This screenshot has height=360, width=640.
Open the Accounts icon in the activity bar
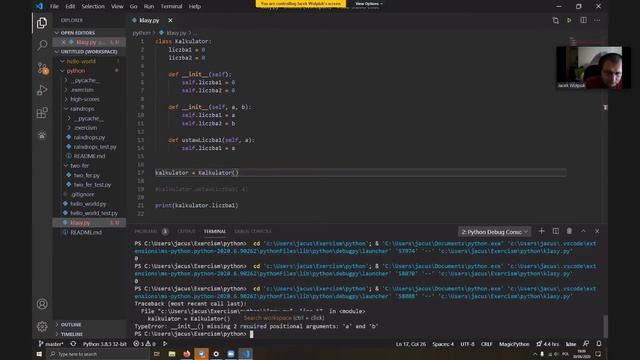point(42,304)
